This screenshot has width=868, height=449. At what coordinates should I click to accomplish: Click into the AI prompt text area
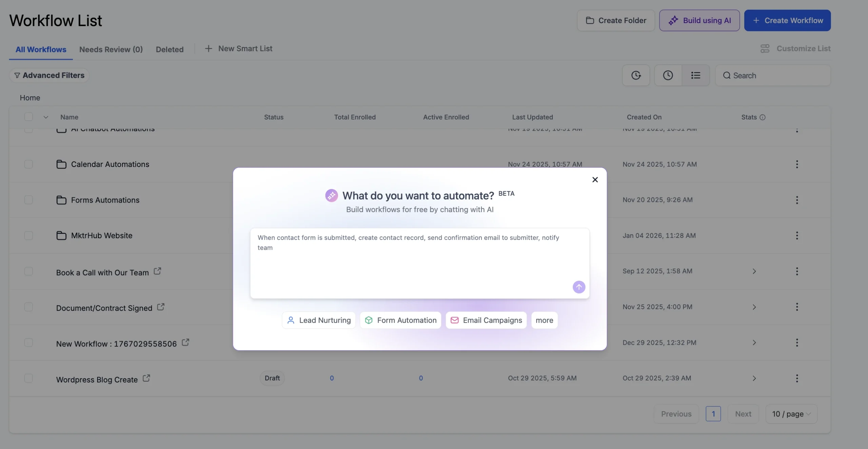[420, 263]
